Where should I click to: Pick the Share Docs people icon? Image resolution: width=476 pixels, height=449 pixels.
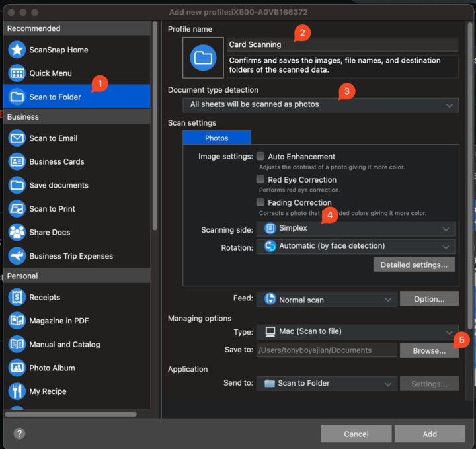click(x=17, y=232)
